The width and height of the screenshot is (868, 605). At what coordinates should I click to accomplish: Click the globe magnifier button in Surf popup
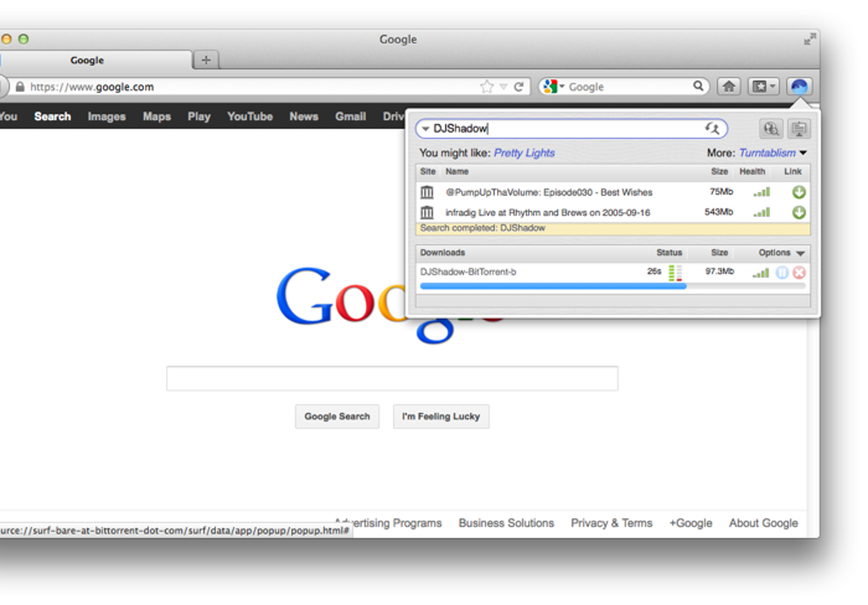click(x=771, y=129)
